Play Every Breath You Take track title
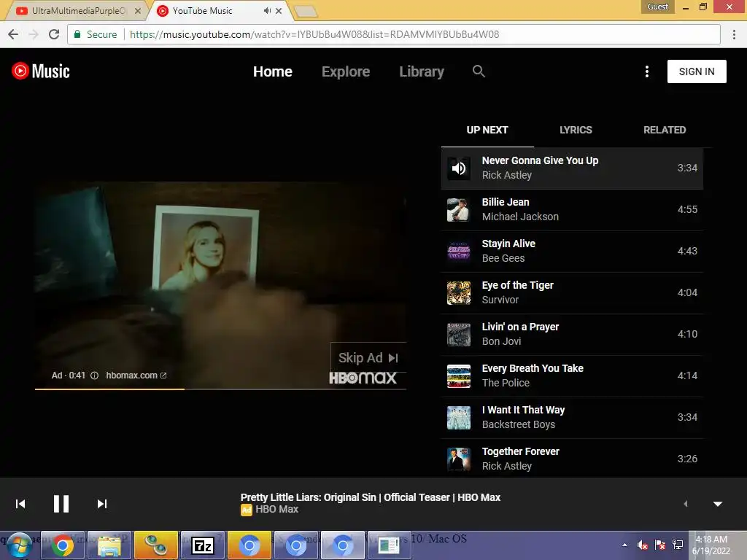 pos(533,368)
